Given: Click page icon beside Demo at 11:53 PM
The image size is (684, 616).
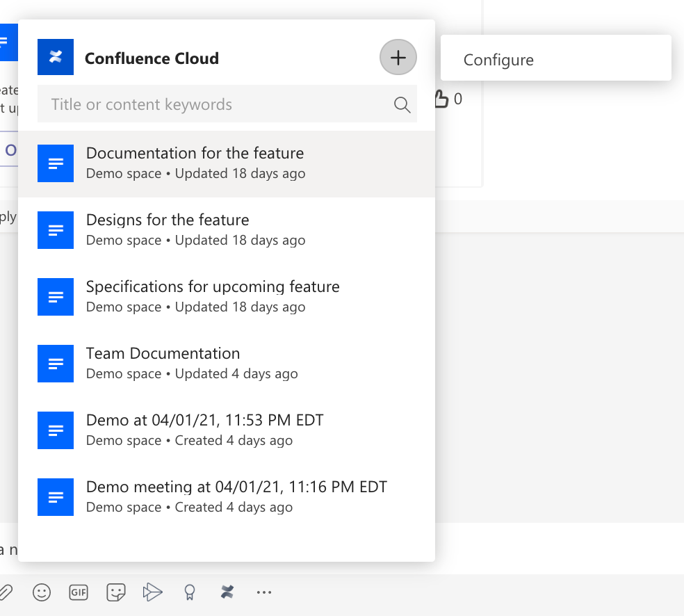Looking at the screenshot, I should 56,430.
